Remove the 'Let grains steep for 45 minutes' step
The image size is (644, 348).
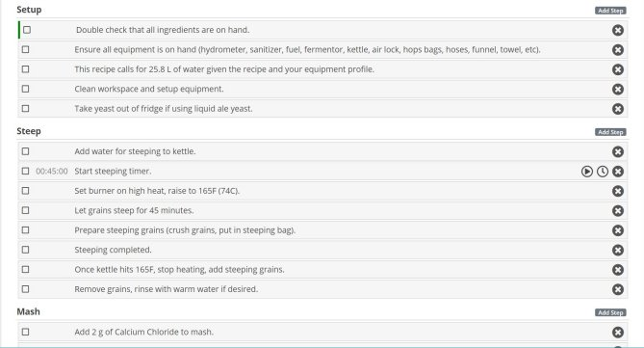click(x=618, y=210)
